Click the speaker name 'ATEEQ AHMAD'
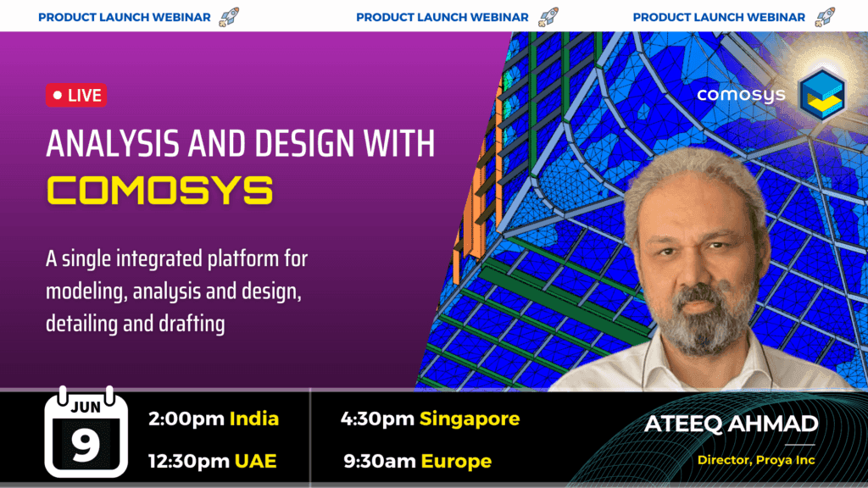The width and height of the screenshot is (868, 488). pyautogui.click(x=732, y=424)
